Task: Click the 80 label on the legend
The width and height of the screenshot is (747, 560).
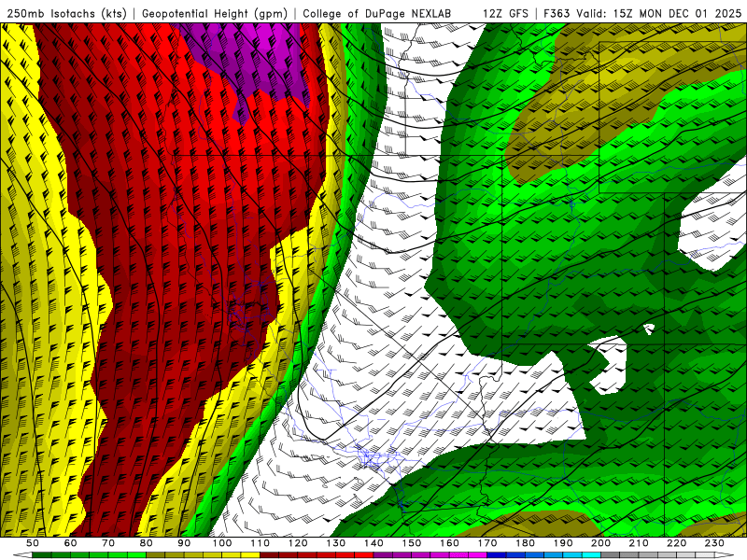Action: click(x=147, y=543)
